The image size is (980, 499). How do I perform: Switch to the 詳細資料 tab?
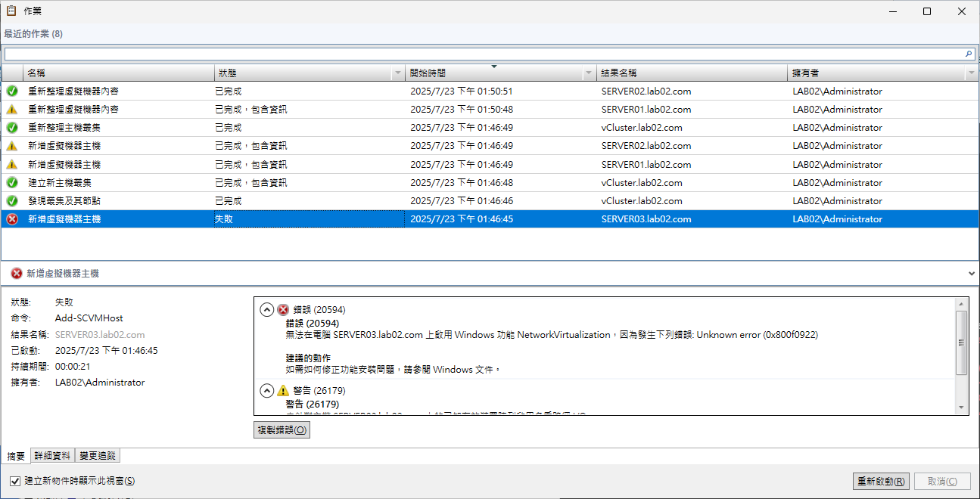(52, 456)
